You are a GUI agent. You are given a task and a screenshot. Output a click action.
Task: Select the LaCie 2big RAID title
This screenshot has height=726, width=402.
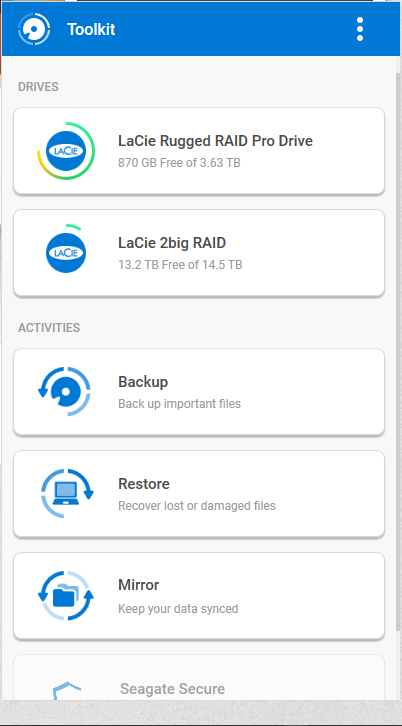(x=172, y=243)
